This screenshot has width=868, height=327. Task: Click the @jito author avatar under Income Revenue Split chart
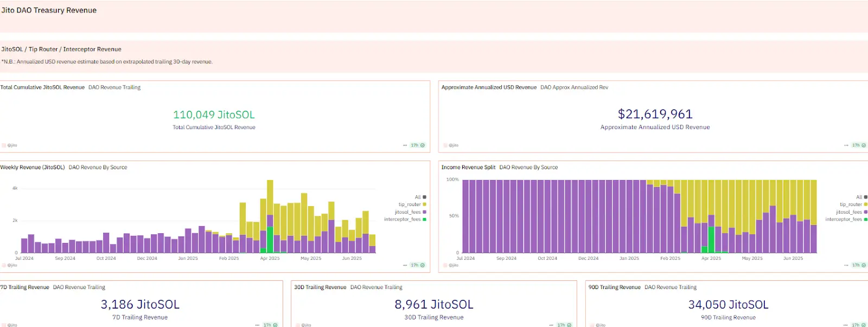coord(445,265)
